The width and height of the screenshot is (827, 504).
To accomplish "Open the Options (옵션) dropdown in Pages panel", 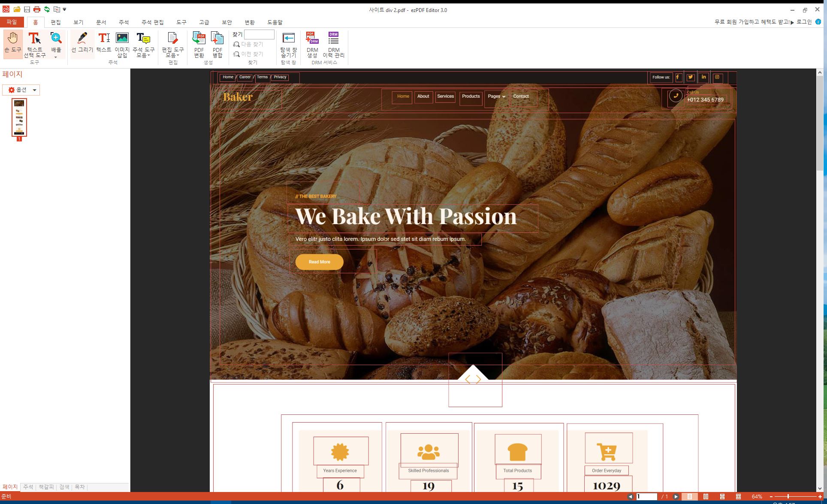I will point(21,90).
